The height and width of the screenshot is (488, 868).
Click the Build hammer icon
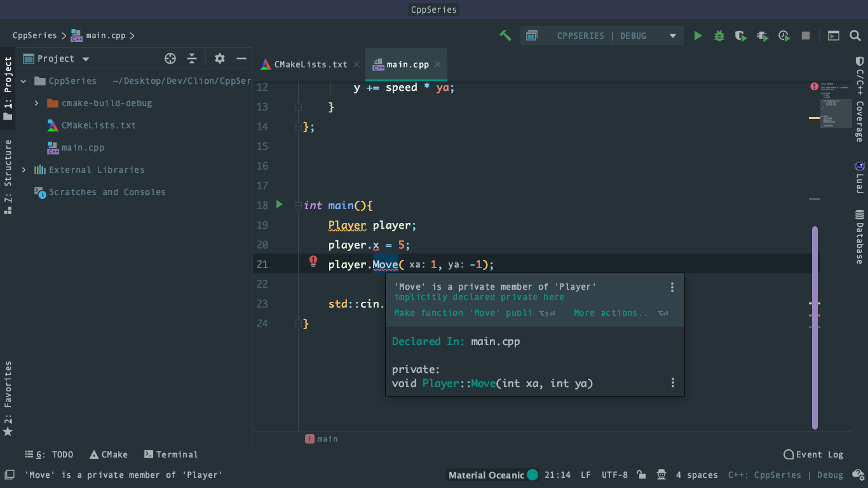(506, 36)
